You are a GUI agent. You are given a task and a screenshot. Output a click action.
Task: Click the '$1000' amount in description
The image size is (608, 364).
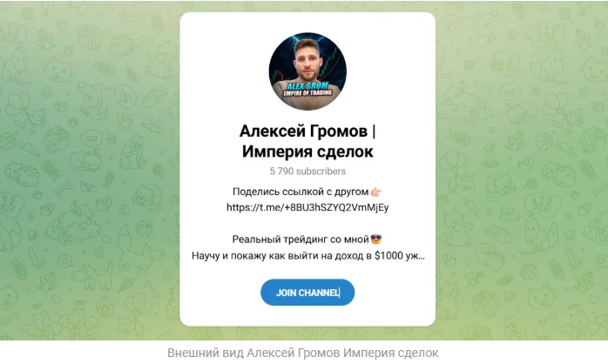[388, 256]
